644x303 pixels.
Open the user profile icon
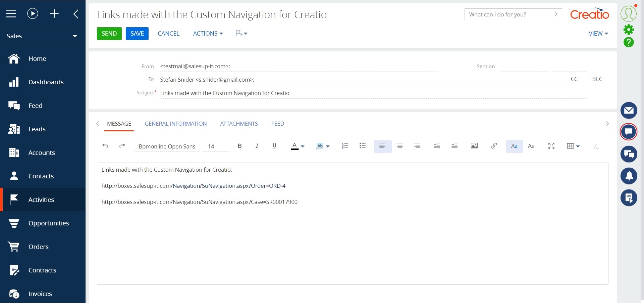coord(629,13)
